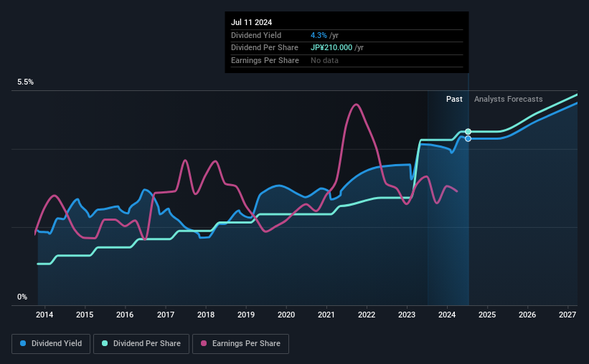Select the 2024 year label on axis

pos(447,315)
